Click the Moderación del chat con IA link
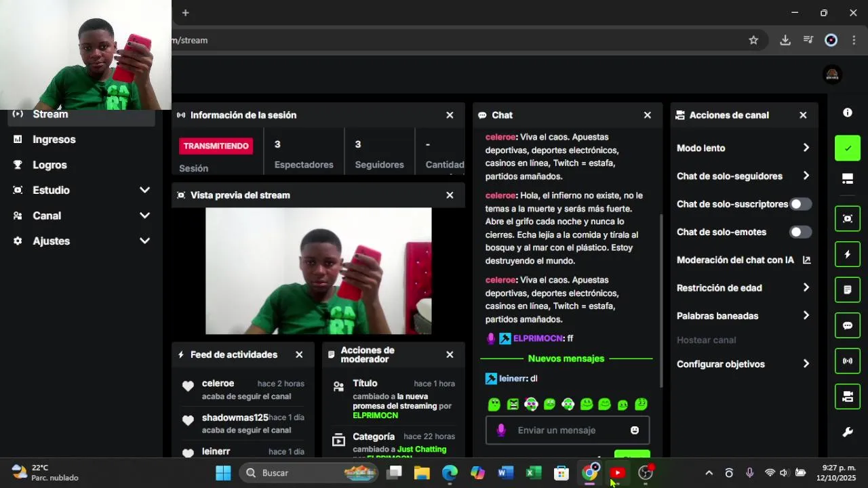 click(x=735, y=260)
